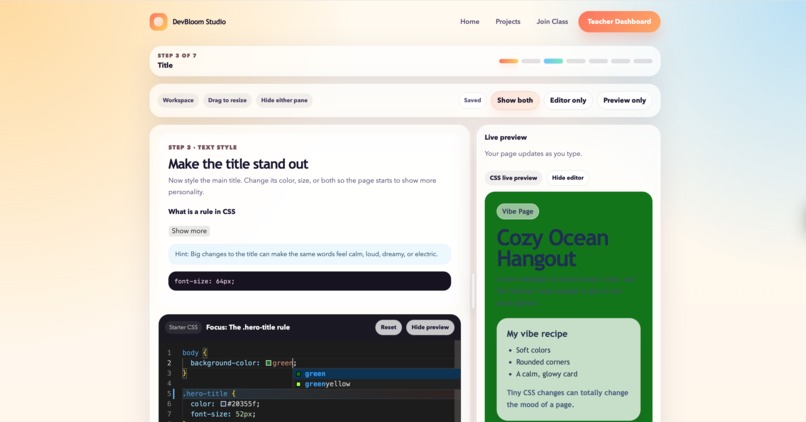
Task: Click the hint text box
Action: coord(309,254)
